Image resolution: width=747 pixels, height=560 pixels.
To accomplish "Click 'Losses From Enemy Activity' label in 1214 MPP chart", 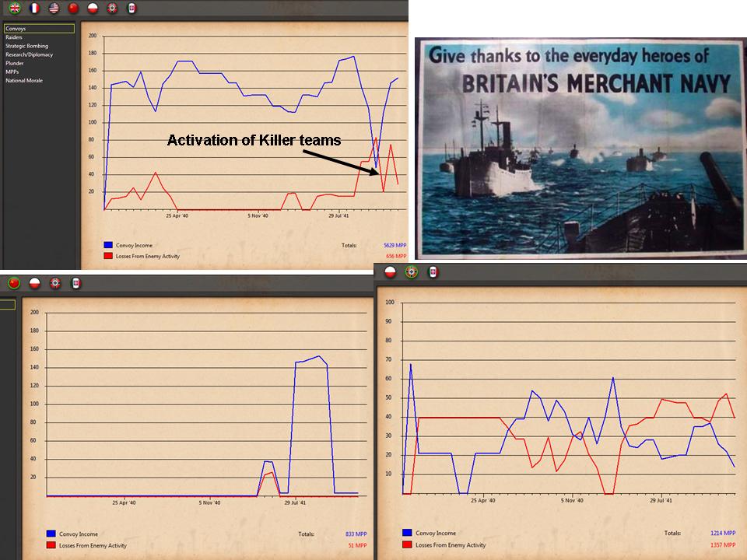I will [451, 544].
